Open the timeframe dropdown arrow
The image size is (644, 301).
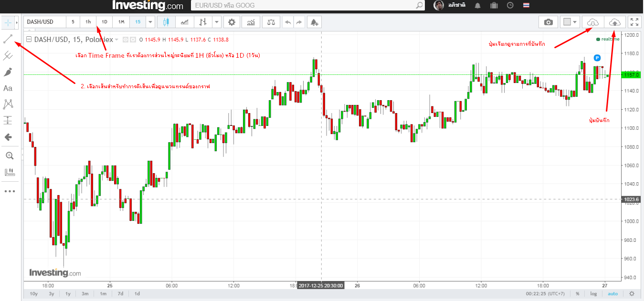click(151, 22)
